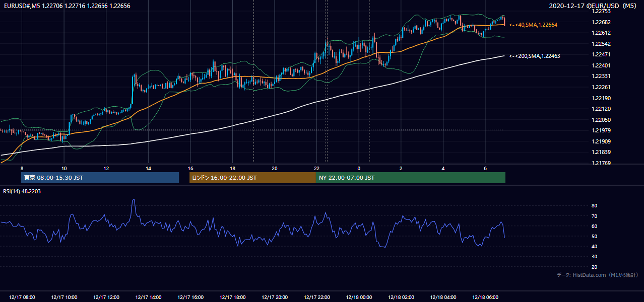Click RSI scale label 40
644x302 pixels.
point(594,246)
